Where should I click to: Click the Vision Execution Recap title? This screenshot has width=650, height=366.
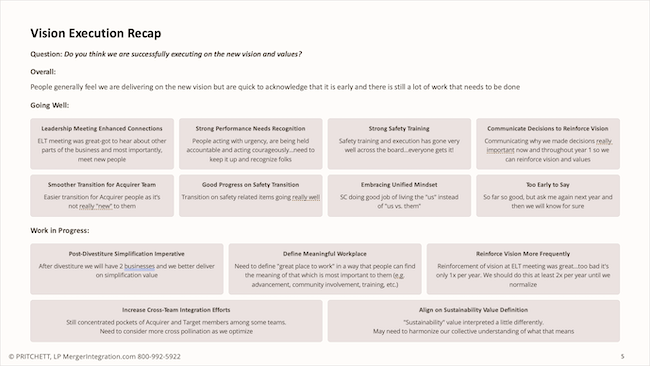point(96,33)
